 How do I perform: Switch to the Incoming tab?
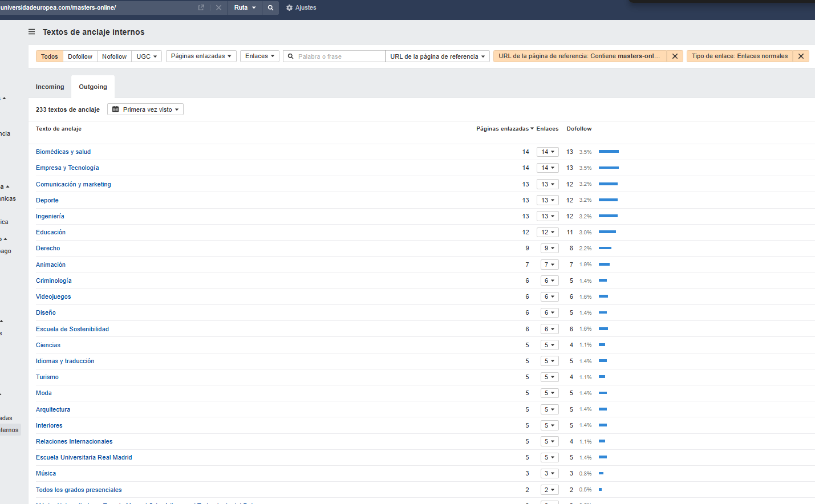tap(50, 87)
